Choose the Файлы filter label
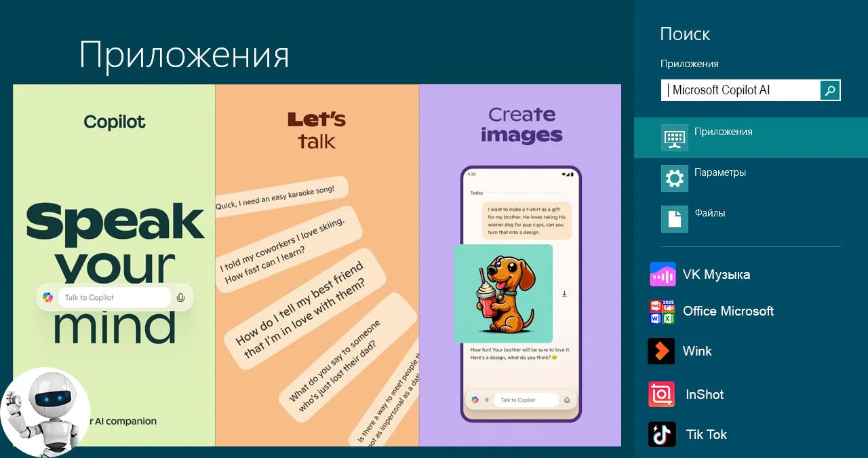This screenshot has width=868, height=458. [710, 213]
